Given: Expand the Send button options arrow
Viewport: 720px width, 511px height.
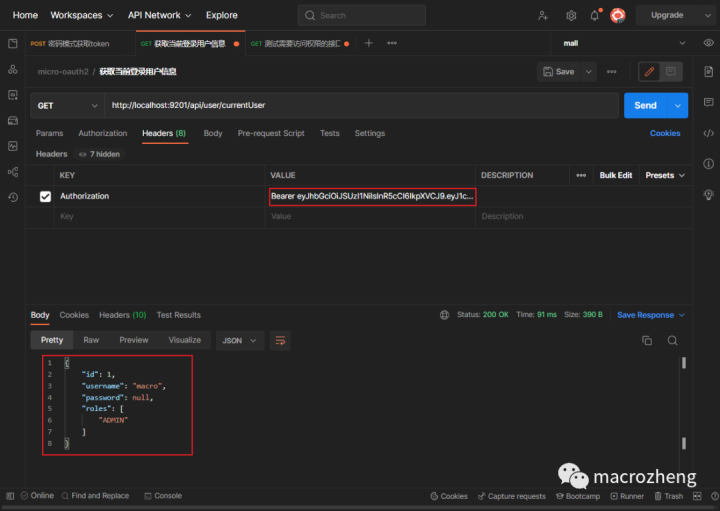Looking at the screenshot, I should tap(678, 106).
